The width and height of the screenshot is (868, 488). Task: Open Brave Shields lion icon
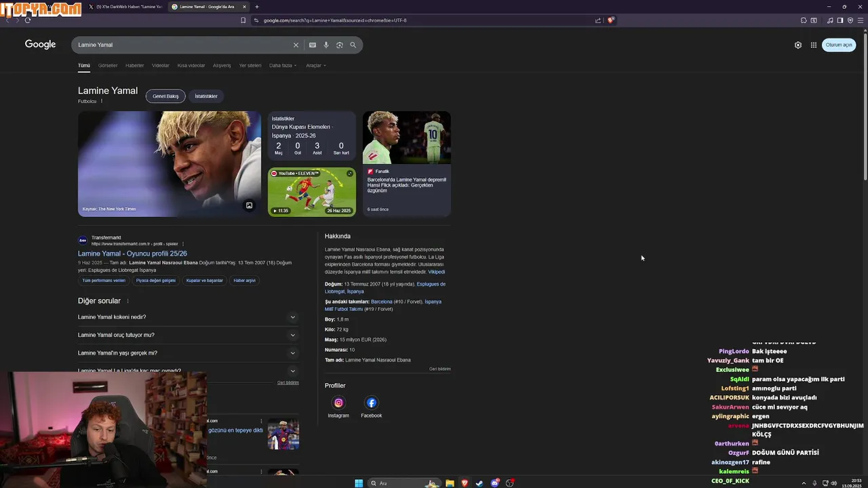(x=610, y=20)
